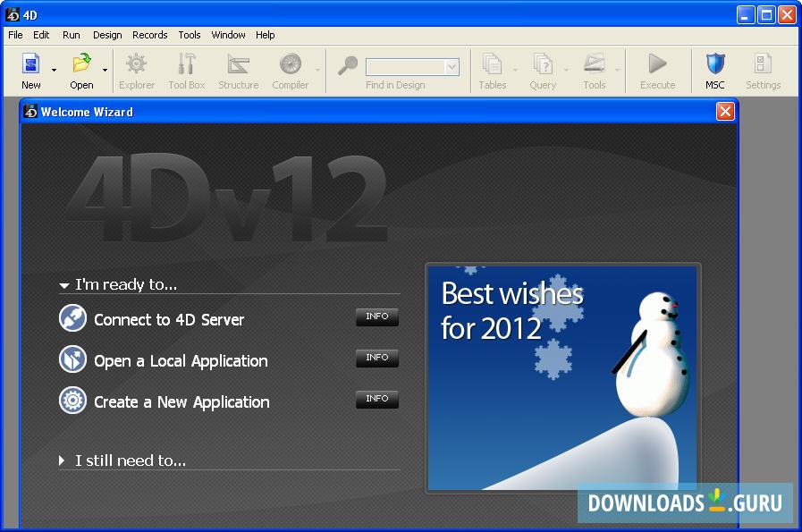Click the 4D application icon in main title bar
The height and width of the screenshot is (532, 802).
point(13,15)
